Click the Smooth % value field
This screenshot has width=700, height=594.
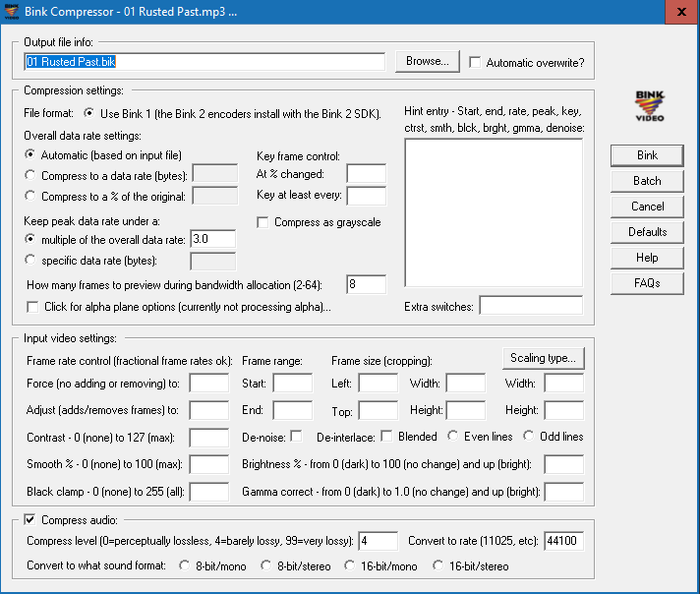click(209, 464)
